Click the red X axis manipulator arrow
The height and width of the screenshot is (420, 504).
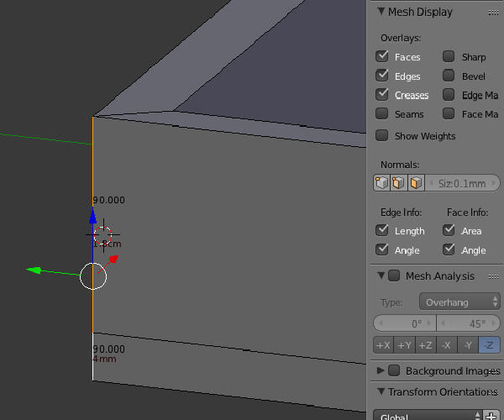click(x=113, y=259)
